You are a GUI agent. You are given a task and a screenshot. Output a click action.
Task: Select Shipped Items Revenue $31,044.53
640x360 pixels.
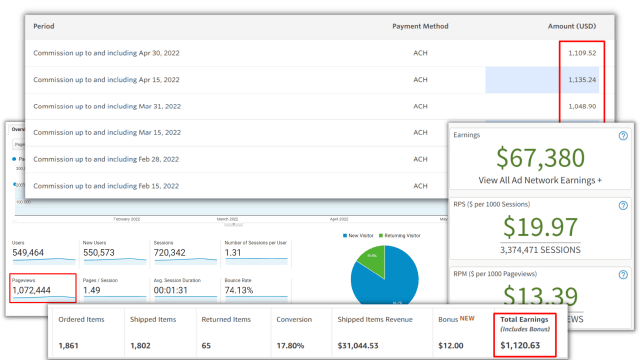click(358, 346)
